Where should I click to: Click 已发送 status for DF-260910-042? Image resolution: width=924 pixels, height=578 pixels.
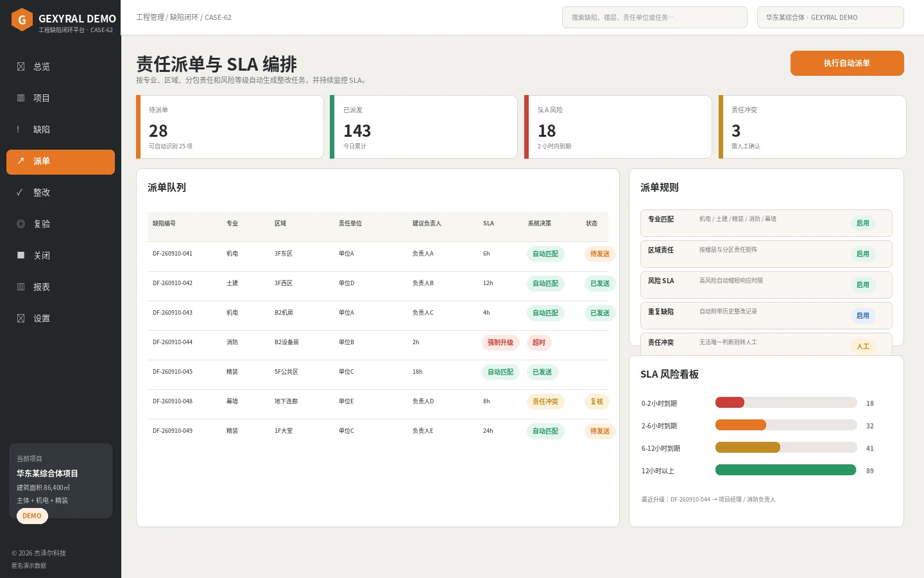click(x=600, y=283)
